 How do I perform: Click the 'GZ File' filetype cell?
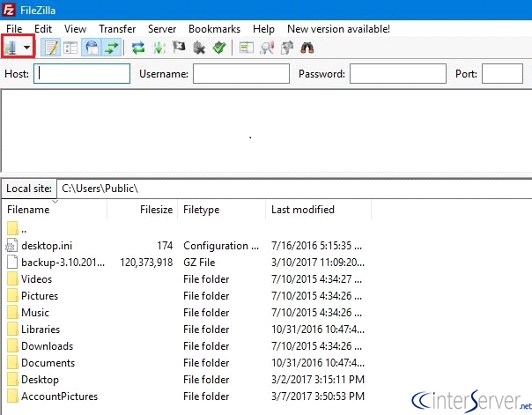(199, 263)
